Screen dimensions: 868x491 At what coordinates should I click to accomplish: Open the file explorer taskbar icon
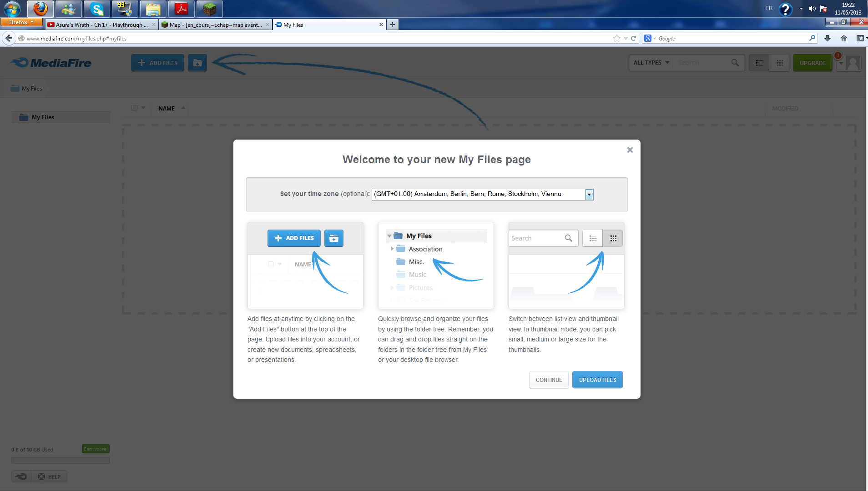(153, 9)
